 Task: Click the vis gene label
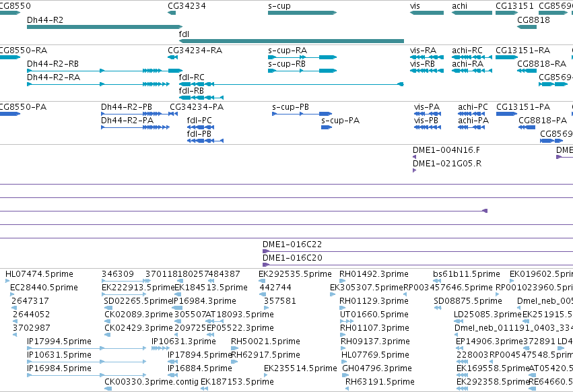point(415,6)
